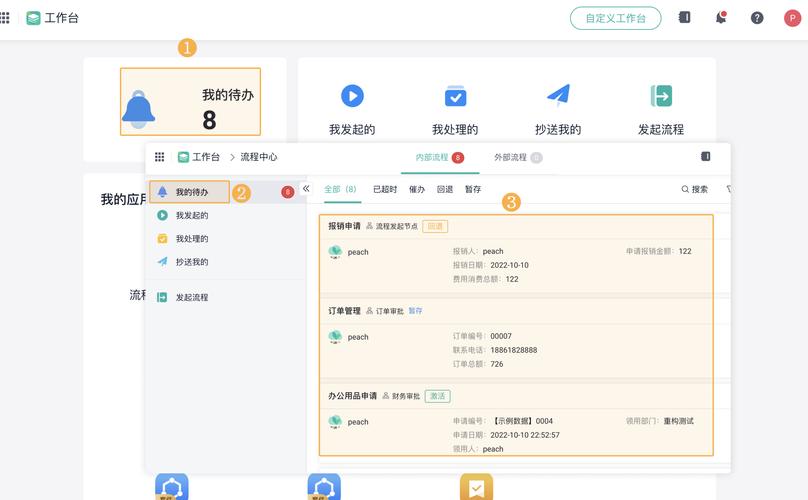
Task: Click the 财务审批 node label
Action: pos(406,396)
